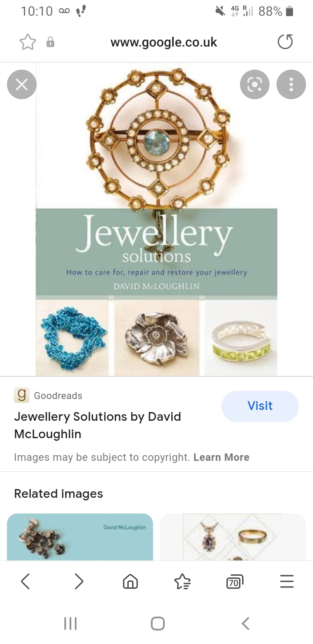
Task: Open the three-dot options menu
Action: (291, 84)
